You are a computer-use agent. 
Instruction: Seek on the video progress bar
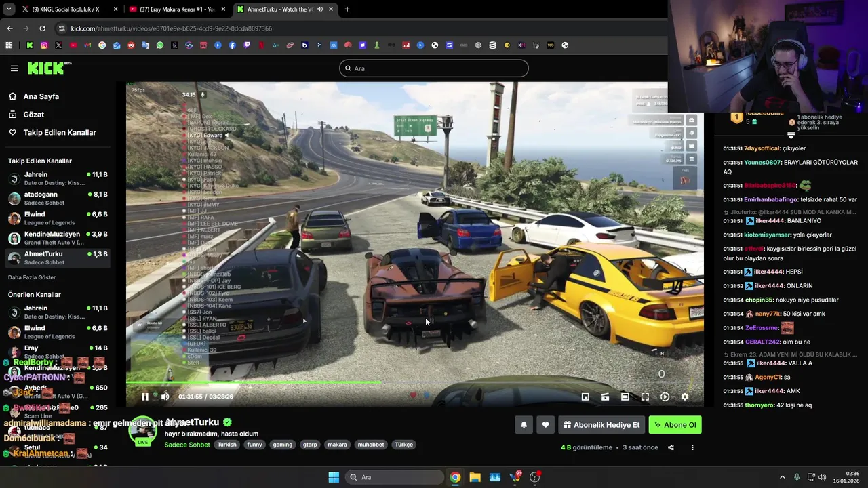click(x=414, y=383)
